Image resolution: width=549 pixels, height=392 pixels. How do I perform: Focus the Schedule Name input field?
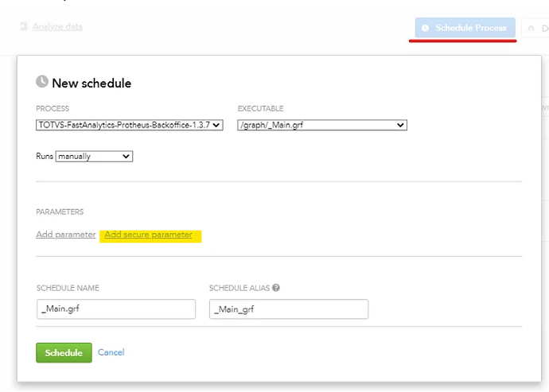pyautogui.click(x=115, y=309)
